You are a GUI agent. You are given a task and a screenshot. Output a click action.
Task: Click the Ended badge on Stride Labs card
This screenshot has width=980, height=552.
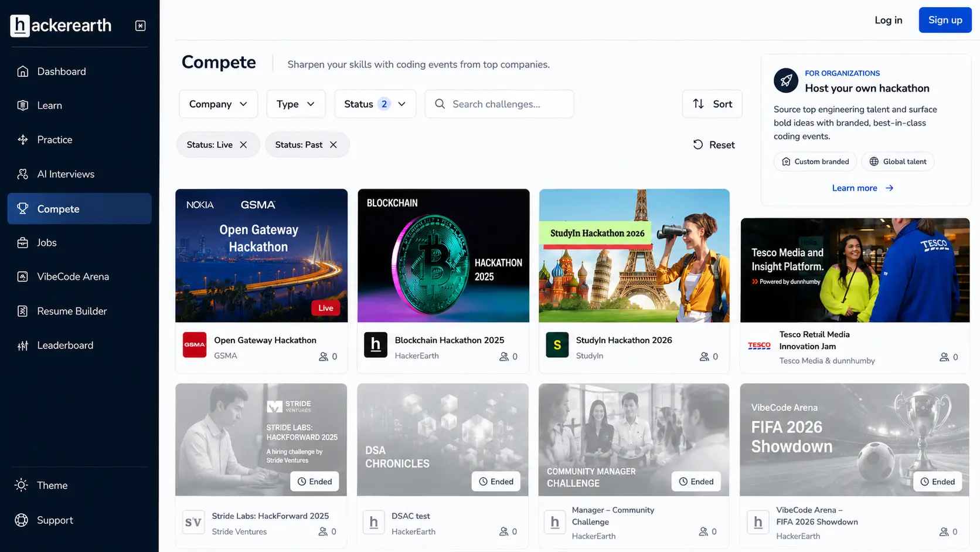[315, 482]
